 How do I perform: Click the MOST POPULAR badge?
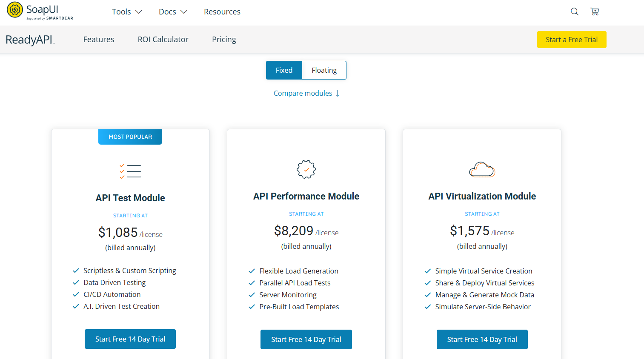[x=130, y=137]
